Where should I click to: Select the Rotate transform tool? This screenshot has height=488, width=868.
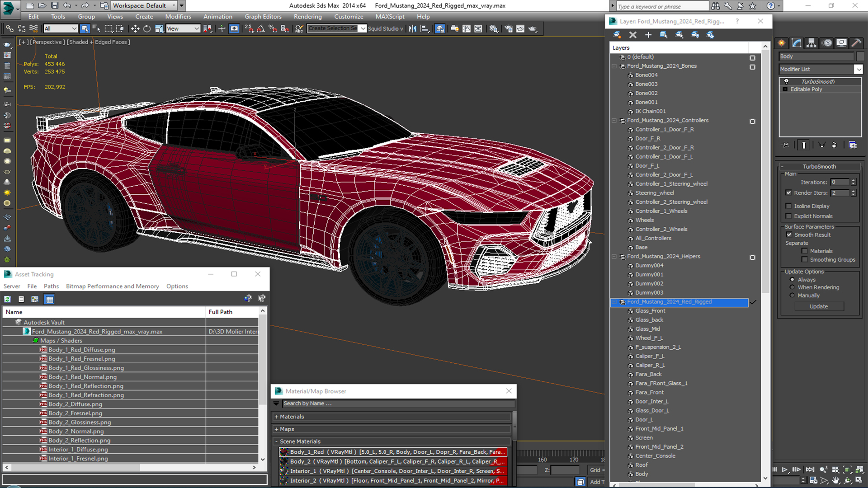(x=147, y=28)
